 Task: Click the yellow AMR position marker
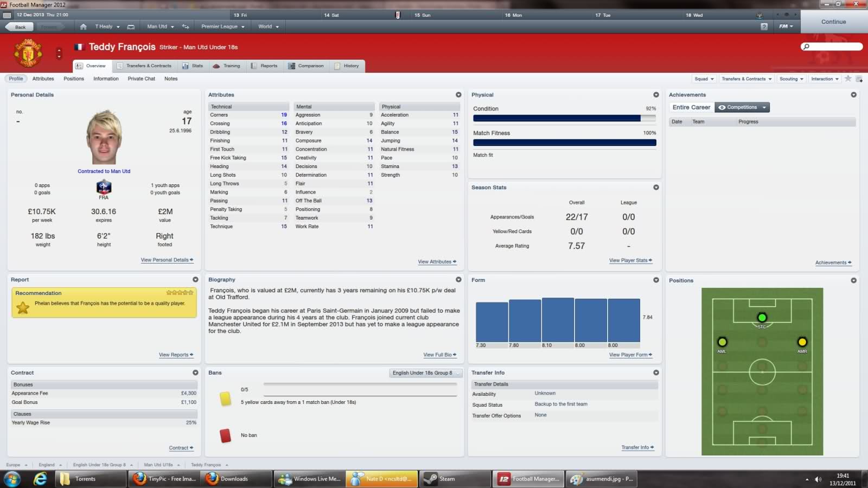click(802, 342)
